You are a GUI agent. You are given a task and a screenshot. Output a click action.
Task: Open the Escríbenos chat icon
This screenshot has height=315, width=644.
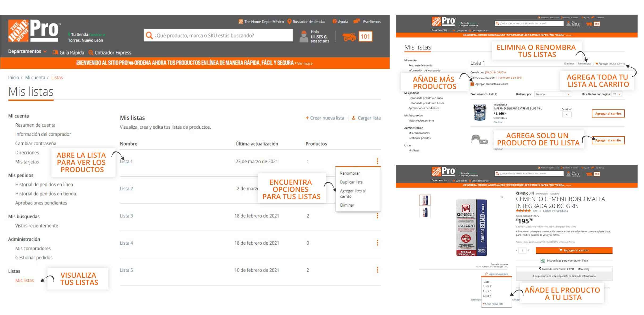[356, 22]
